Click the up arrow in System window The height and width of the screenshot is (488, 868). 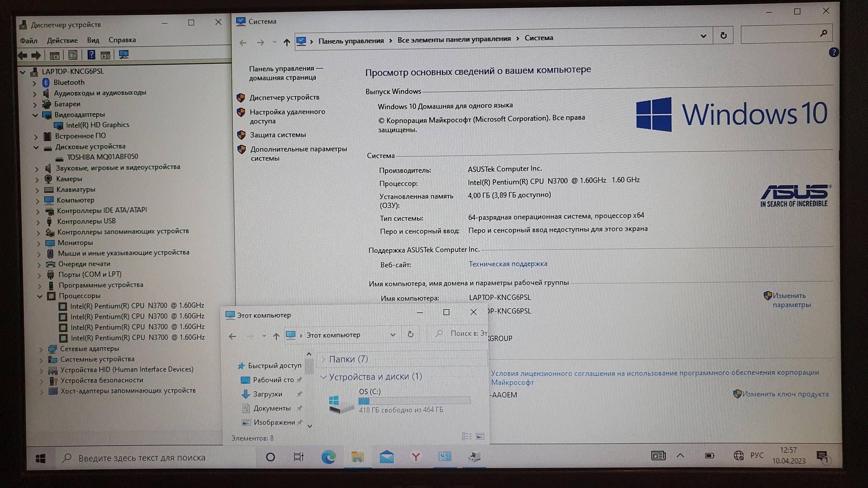coord(287,42)
